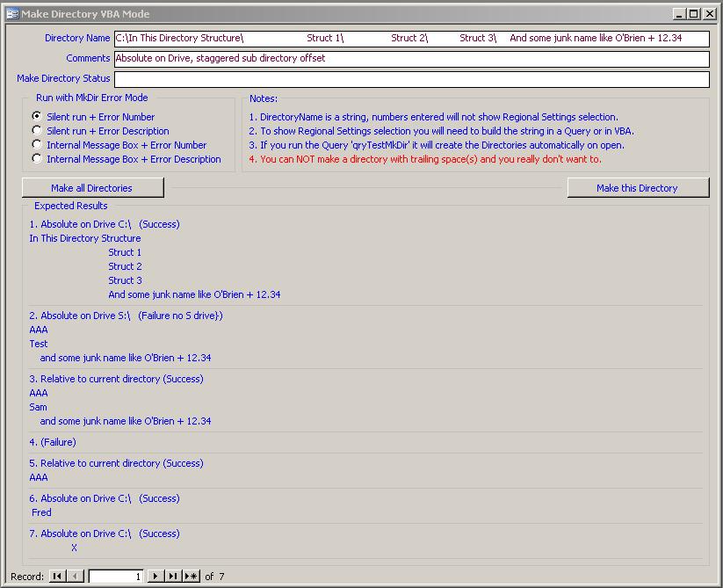The width and height of the screenshot is (723, 588).
Task: Click the Run with MkDir Error Mode heading
Action: point(91,98)
